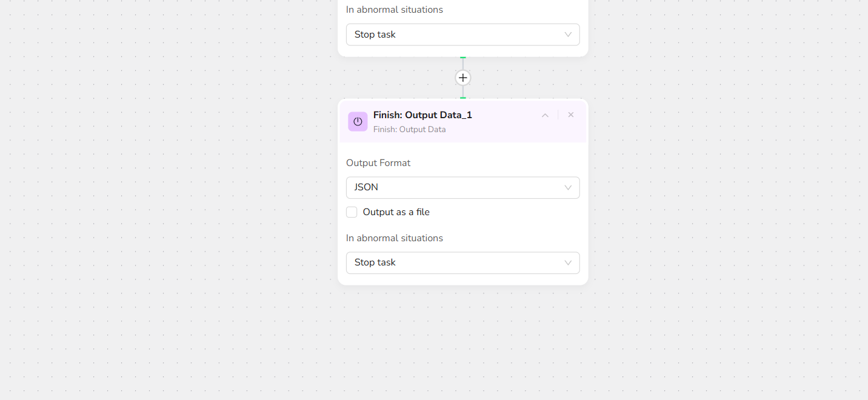Screen dimensions: 868x400
Task: Open the Output Format JSON dropdown
Action: (462, 188)
